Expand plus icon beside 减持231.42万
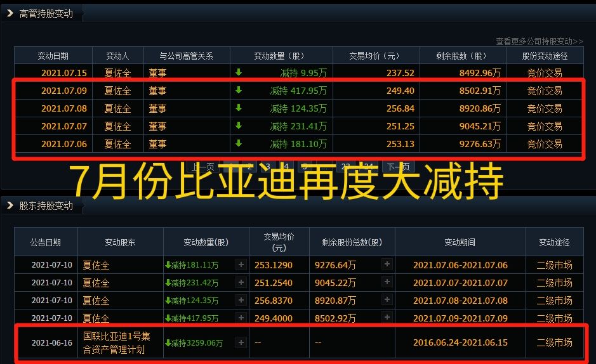 (x=241, y=282)
